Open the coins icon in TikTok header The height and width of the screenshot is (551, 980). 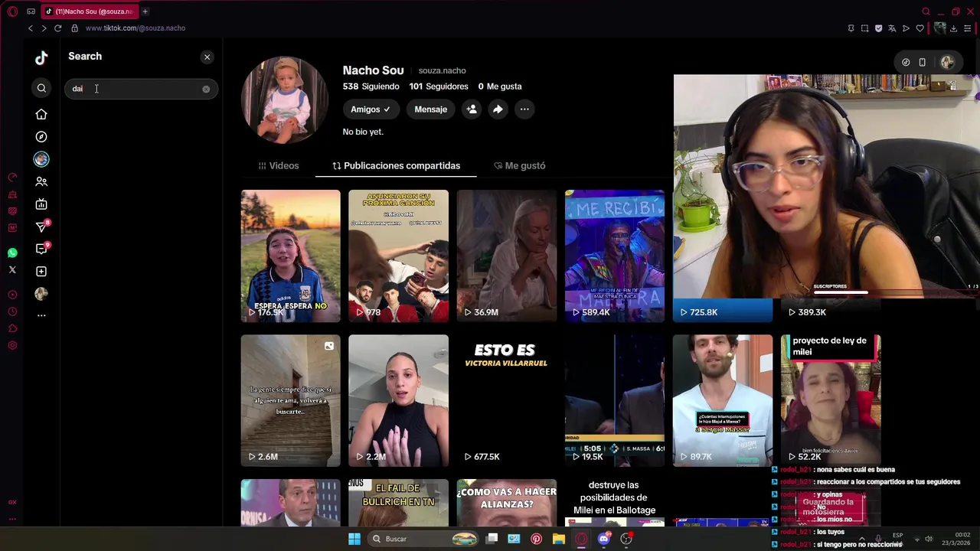(906, 63)
